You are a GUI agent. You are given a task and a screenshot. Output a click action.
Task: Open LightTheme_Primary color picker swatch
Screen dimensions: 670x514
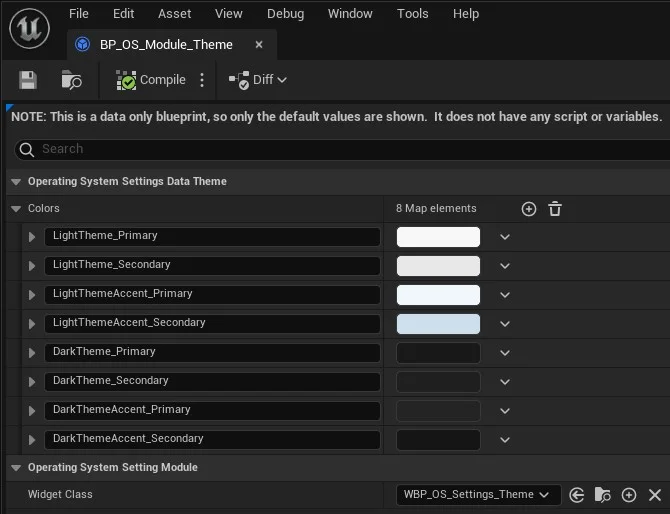[438, 237]
